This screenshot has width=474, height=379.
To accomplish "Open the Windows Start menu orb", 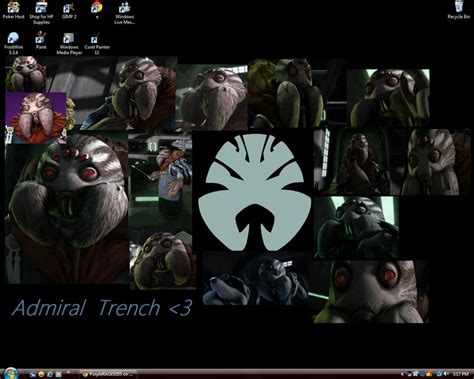I will click(11, 373).
